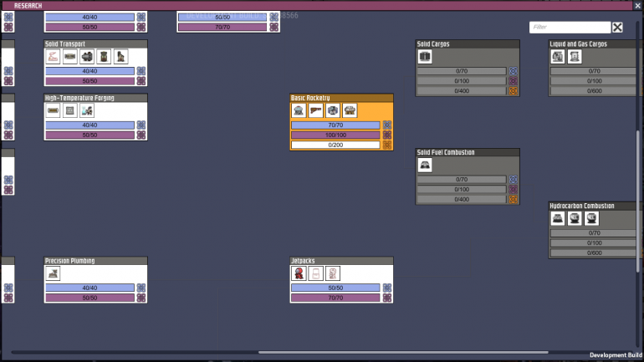Screen dimensions: 644x362
Task: Click the purple research icon in Precision Plumbing
Action: click(141, 298)
